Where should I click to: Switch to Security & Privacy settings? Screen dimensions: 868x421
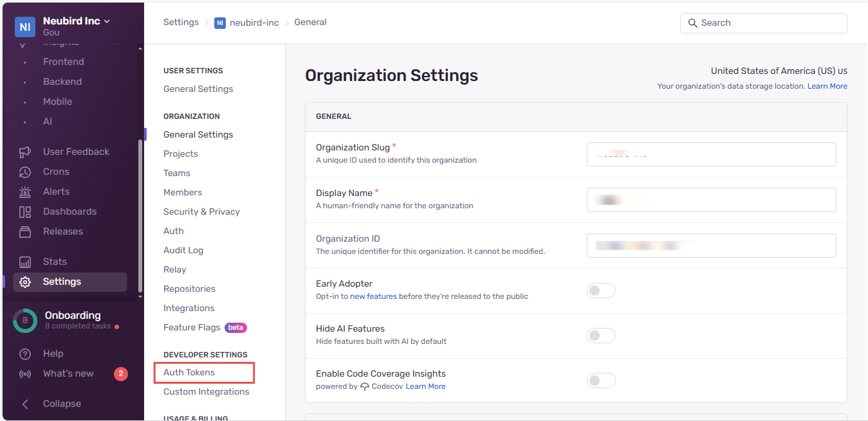[x=202, y=211]
